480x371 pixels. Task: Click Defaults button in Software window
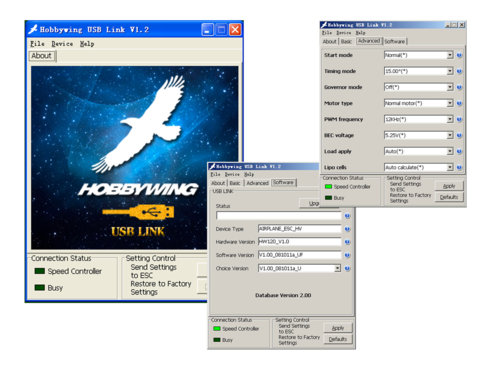click(338, 339)
